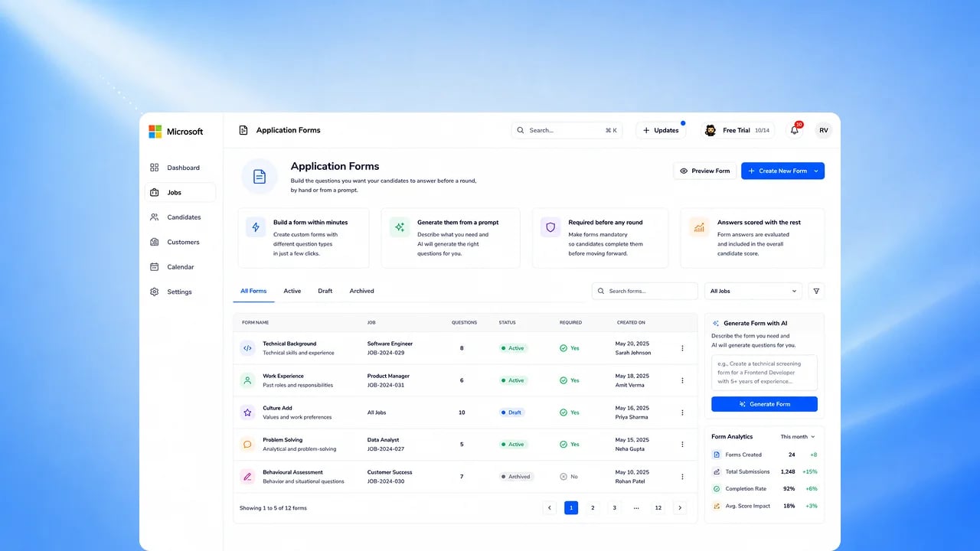980x551 pixels.
Task: Click the Total Submissions analytics icon
Action: point(717,471)
